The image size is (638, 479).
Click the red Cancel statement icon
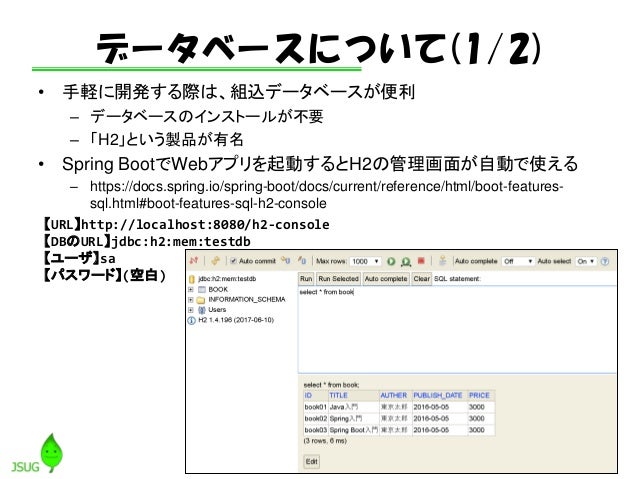click(421, 261)
